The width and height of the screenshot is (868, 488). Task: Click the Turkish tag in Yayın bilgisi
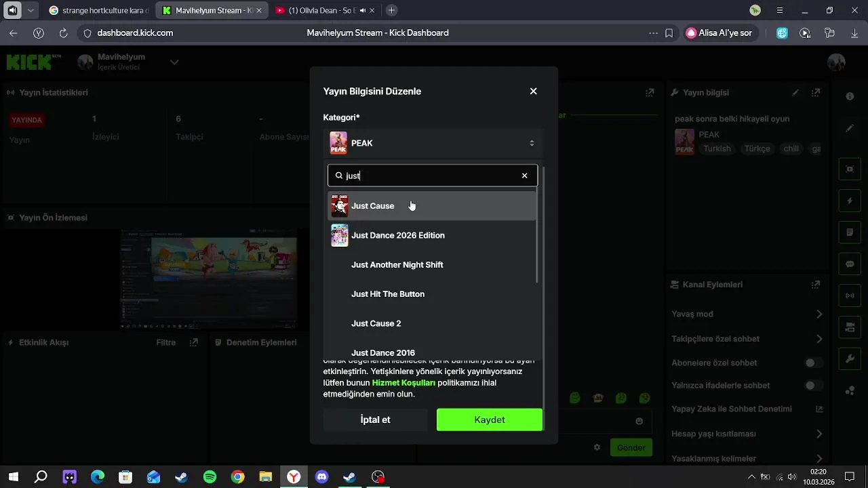click(717, 148)
